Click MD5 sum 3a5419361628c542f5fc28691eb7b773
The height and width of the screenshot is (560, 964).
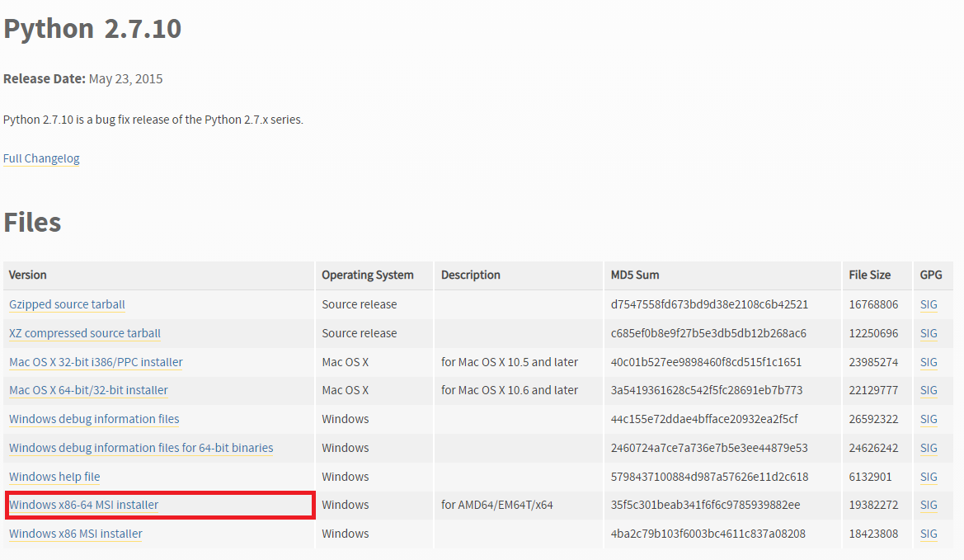707,390
